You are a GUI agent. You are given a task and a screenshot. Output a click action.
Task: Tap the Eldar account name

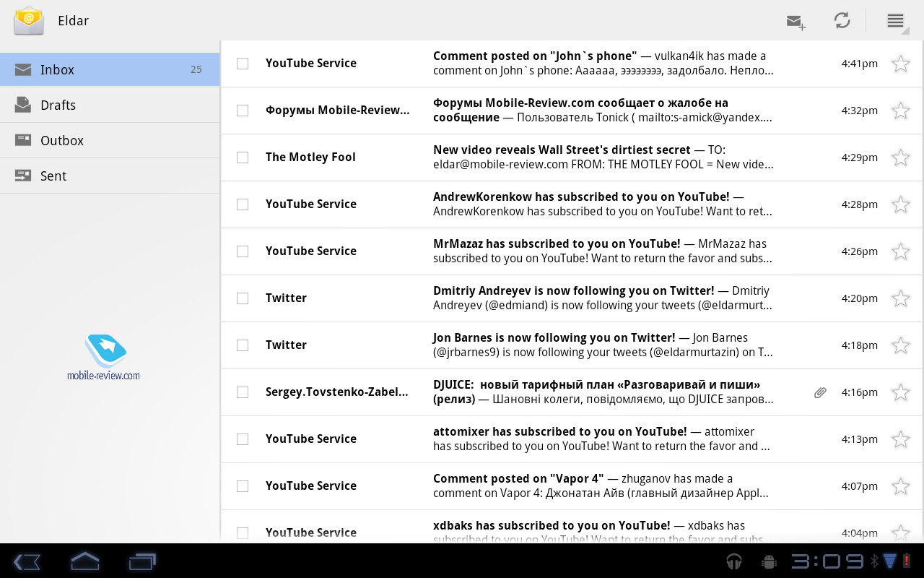(73, 21)
